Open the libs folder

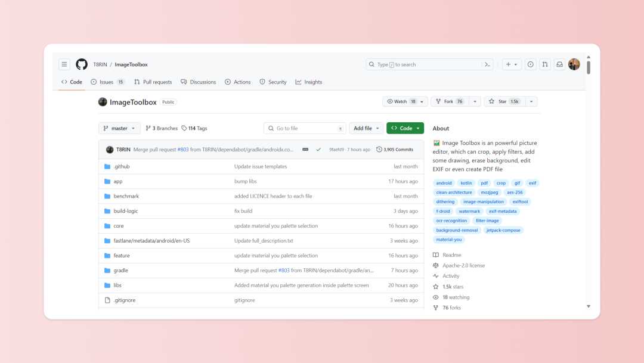pos(117,286)
